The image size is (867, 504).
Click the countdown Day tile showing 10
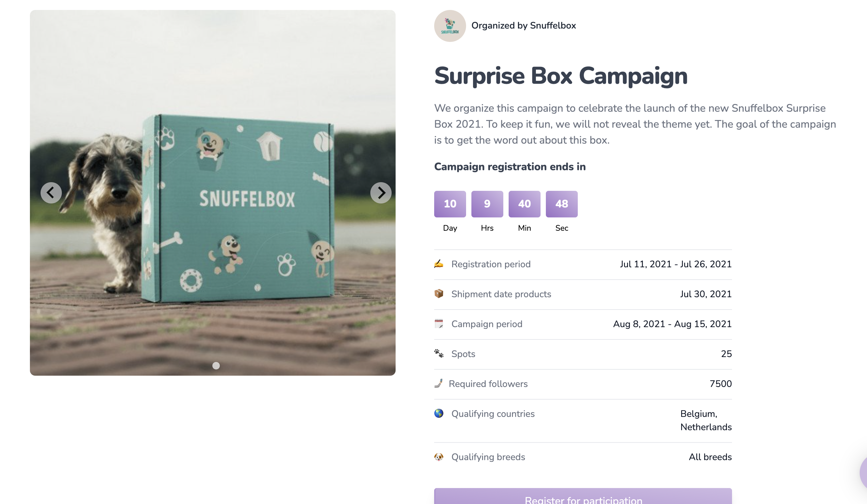coord(450,204)
